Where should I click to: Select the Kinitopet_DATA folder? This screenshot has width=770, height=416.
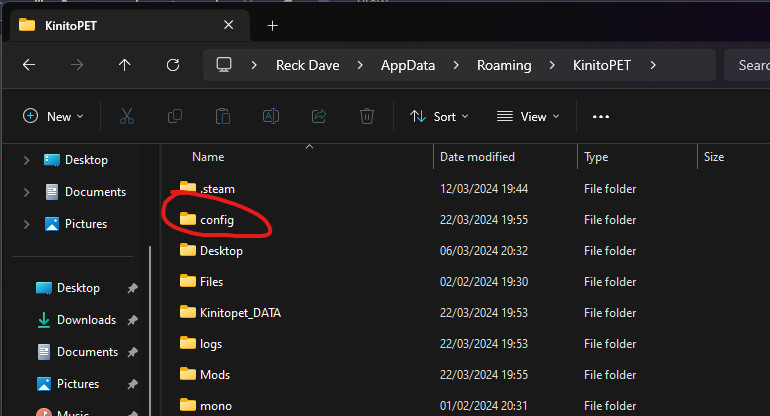(240, 312)
